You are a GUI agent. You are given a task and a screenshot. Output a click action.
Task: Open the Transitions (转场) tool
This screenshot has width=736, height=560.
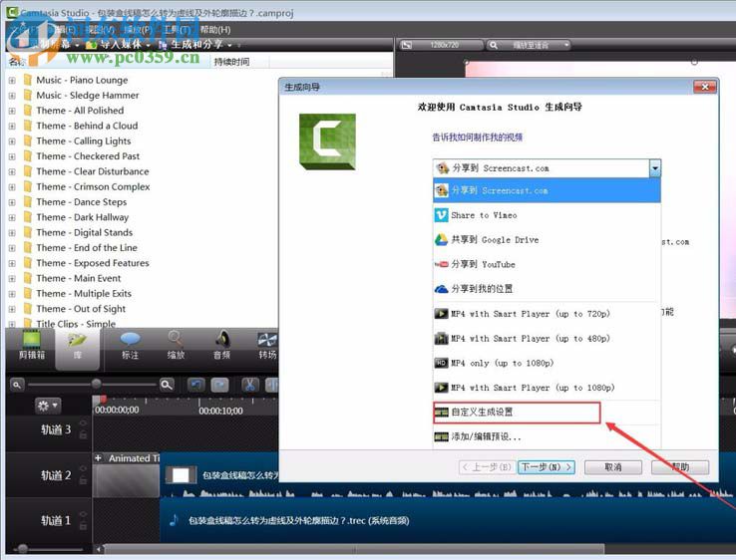pyautogui.click(x=267, y=345)
